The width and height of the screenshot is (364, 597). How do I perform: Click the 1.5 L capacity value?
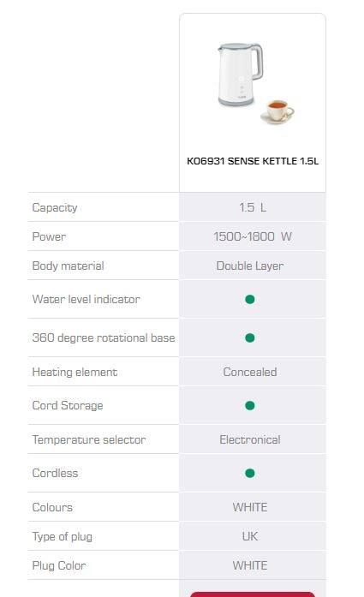(253, 207)
